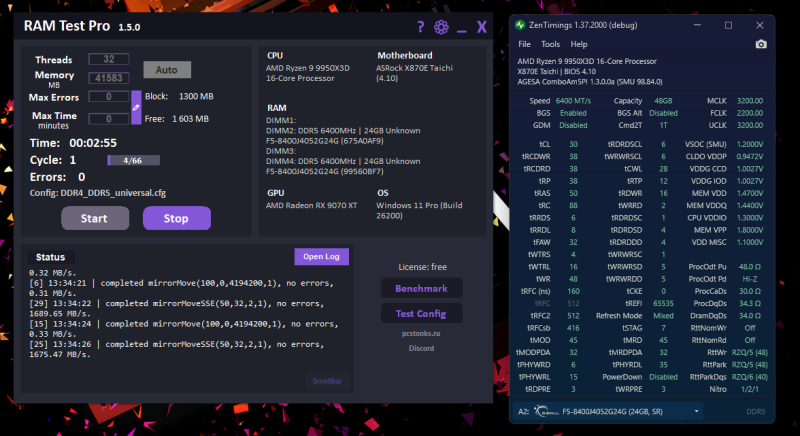Click the VSOC (SMU) value 1.2000V
800x436 pixels.
[x=749, y=144]
